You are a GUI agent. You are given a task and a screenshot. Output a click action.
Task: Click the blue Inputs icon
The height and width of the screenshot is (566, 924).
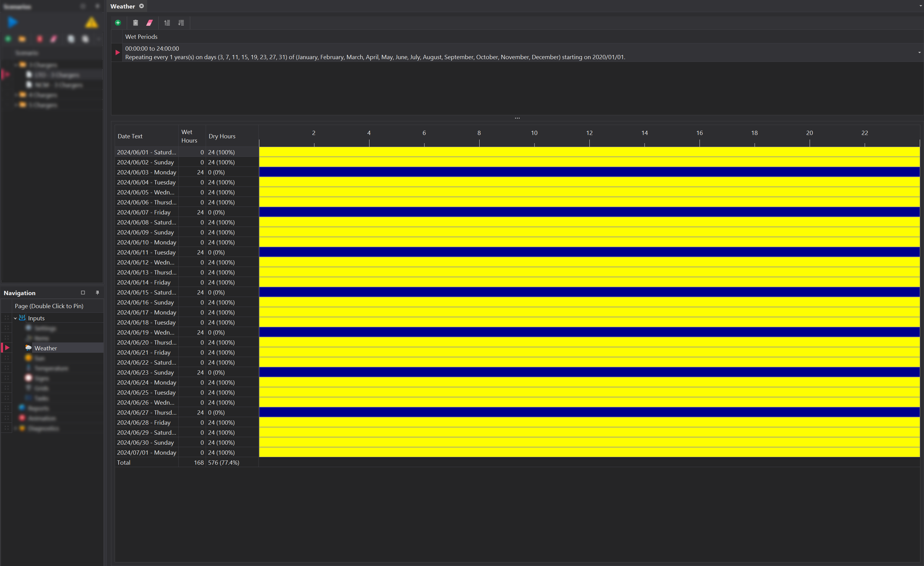tap(22, 318)
